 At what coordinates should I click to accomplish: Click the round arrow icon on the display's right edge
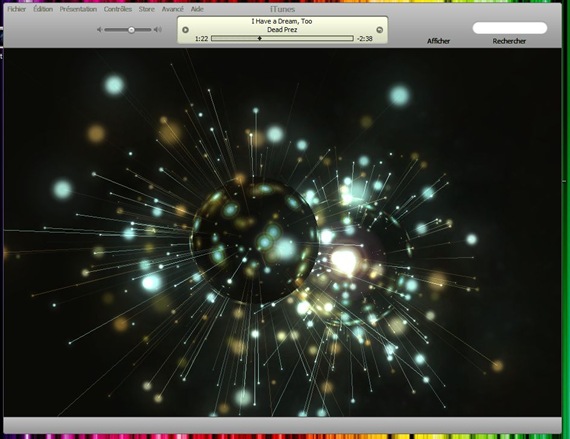tap(379, 30)
